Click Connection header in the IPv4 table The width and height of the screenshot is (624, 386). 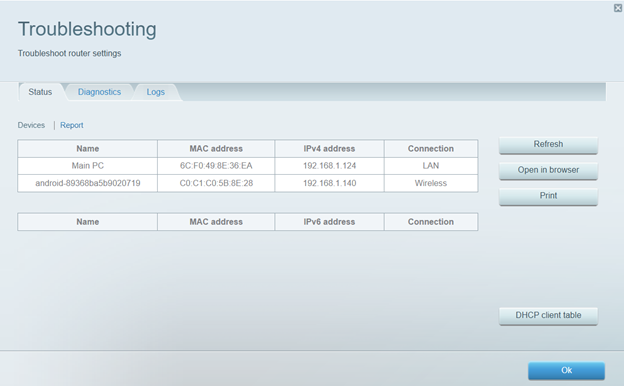(x=431, y=148)
